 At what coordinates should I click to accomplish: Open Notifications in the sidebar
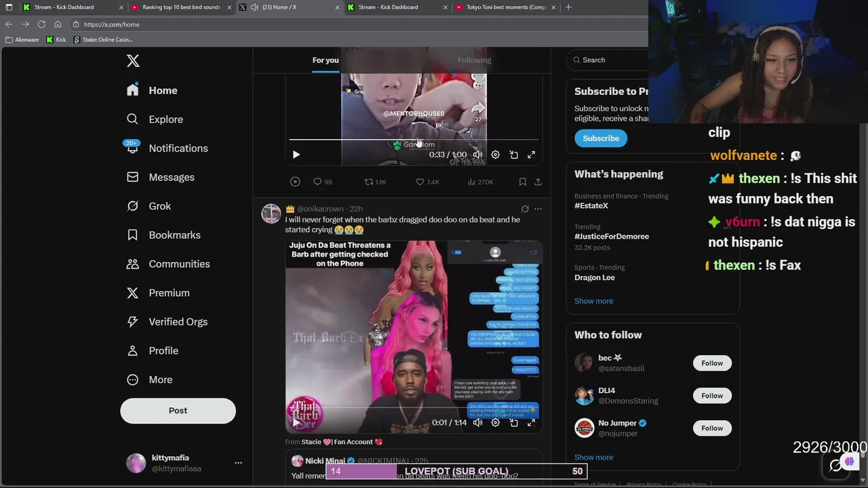(167, 148)
